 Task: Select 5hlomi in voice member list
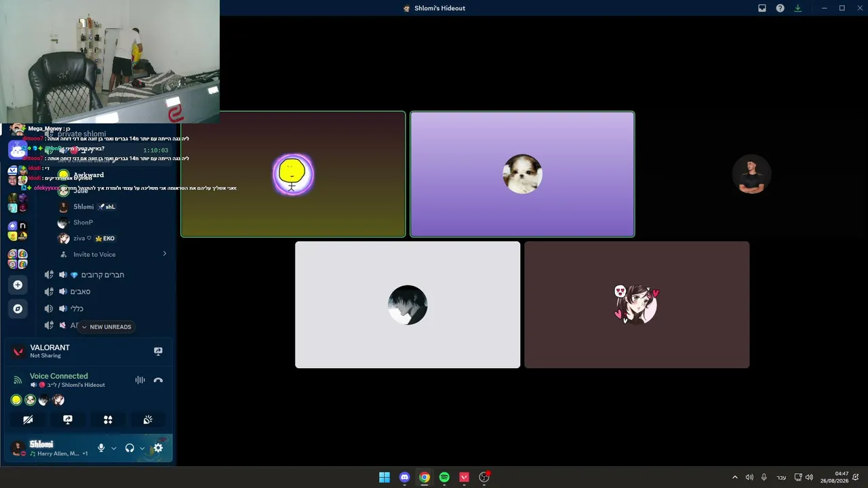tap(83, 207)
